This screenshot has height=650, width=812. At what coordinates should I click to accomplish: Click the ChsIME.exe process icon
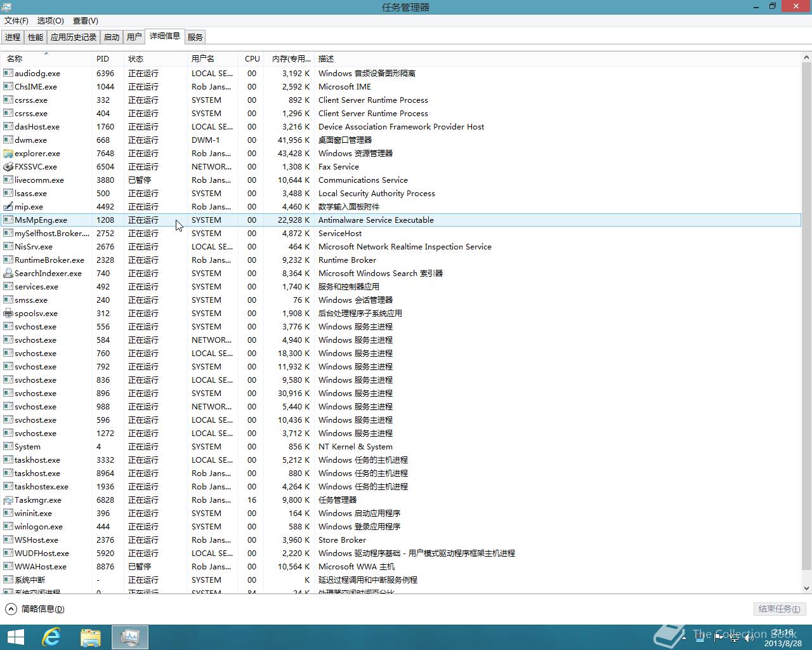click(x=8, y=86)
